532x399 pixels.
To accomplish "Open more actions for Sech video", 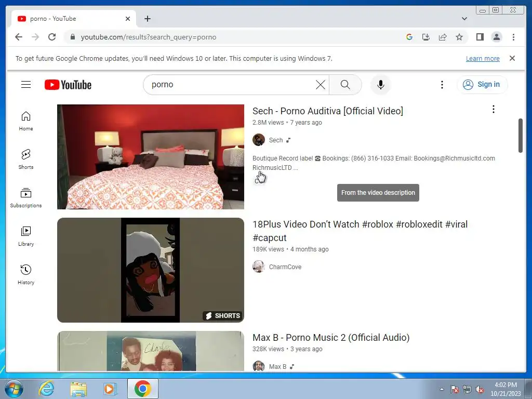I will pos(494,109).
